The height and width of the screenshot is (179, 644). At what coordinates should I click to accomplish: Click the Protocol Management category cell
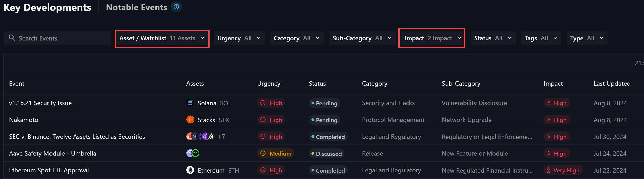click(393, 119)
